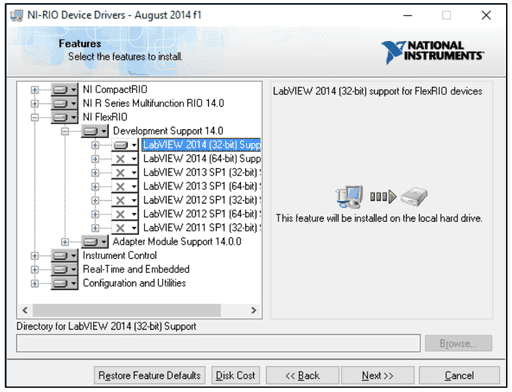Select LabVIEW 2014 (64-bit) Support label
This screenshot has height=392, width=512.
pyautogui.click(x=202, y=159)
